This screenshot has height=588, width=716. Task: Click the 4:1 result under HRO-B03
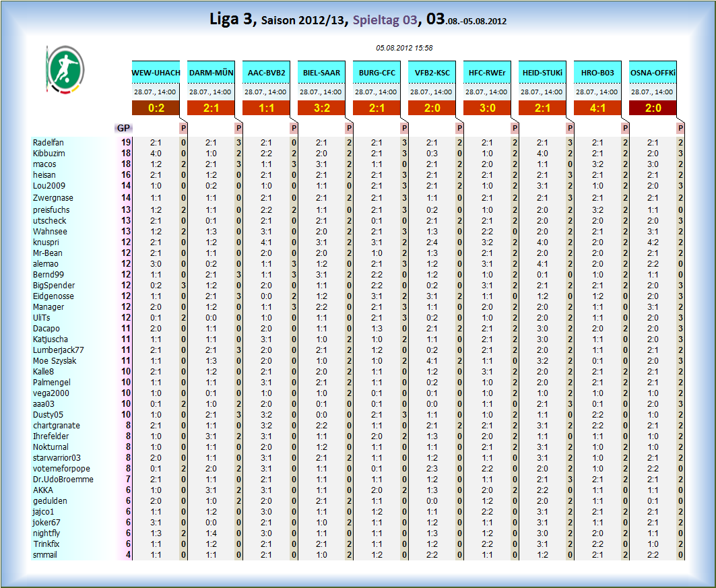click(x=598, y=108)
